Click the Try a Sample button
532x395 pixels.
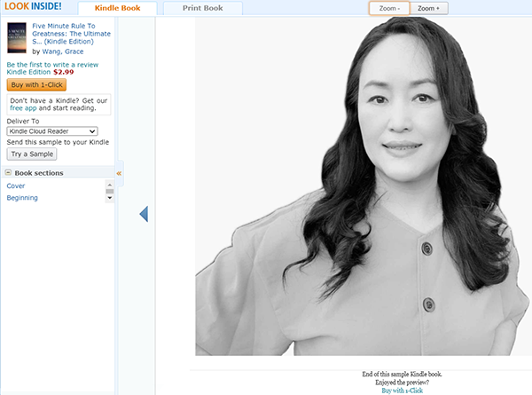click(32, 154)
